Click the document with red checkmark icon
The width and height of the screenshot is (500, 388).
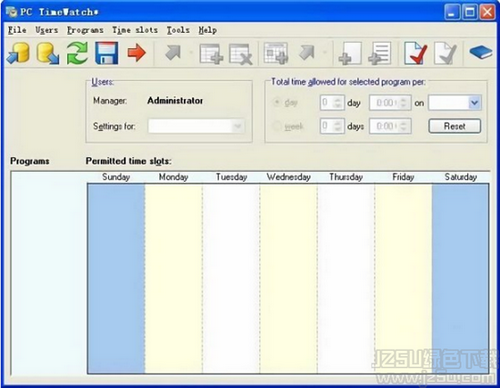click(415, 53)
